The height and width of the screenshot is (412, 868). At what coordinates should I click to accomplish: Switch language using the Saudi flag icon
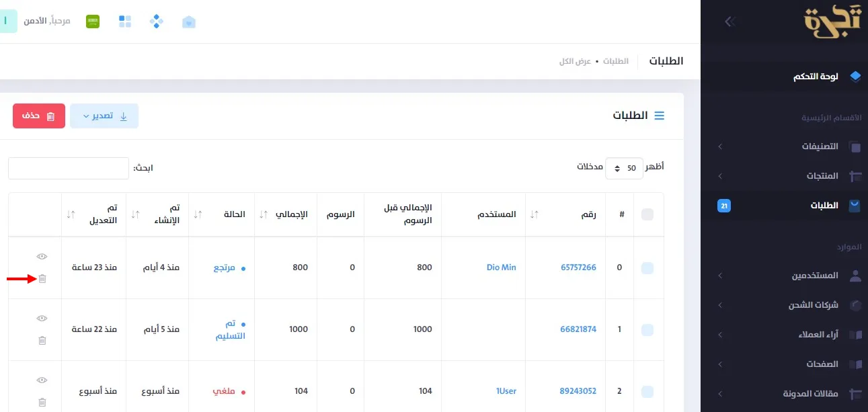(x=92, y=21)
